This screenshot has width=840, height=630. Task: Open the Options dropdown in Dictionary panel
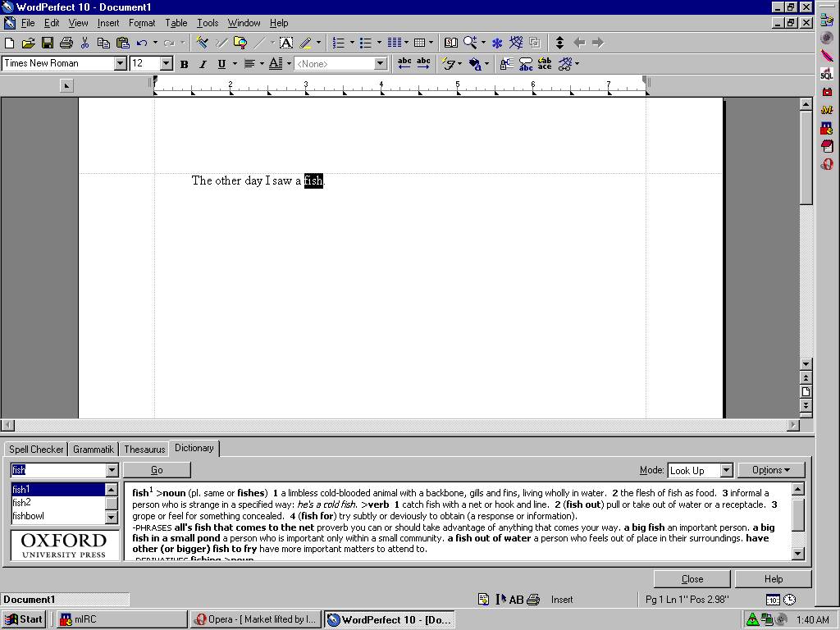771,470
